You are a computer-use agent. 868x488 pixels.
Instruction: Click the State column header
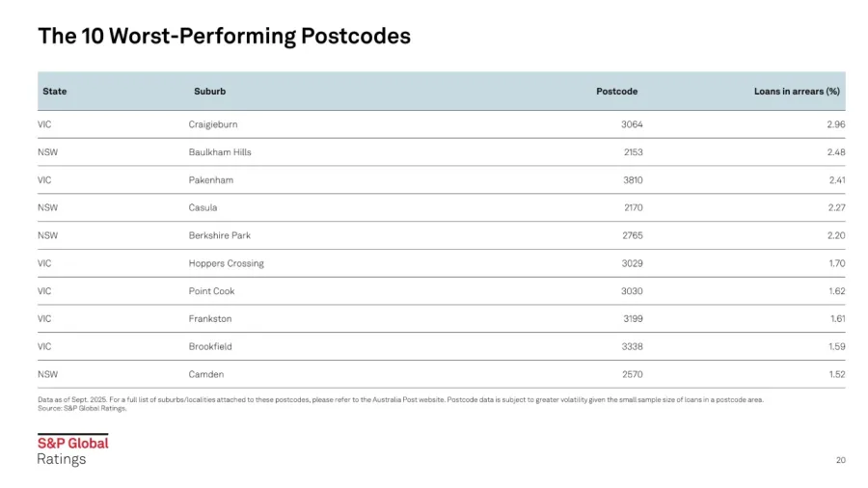55,92
